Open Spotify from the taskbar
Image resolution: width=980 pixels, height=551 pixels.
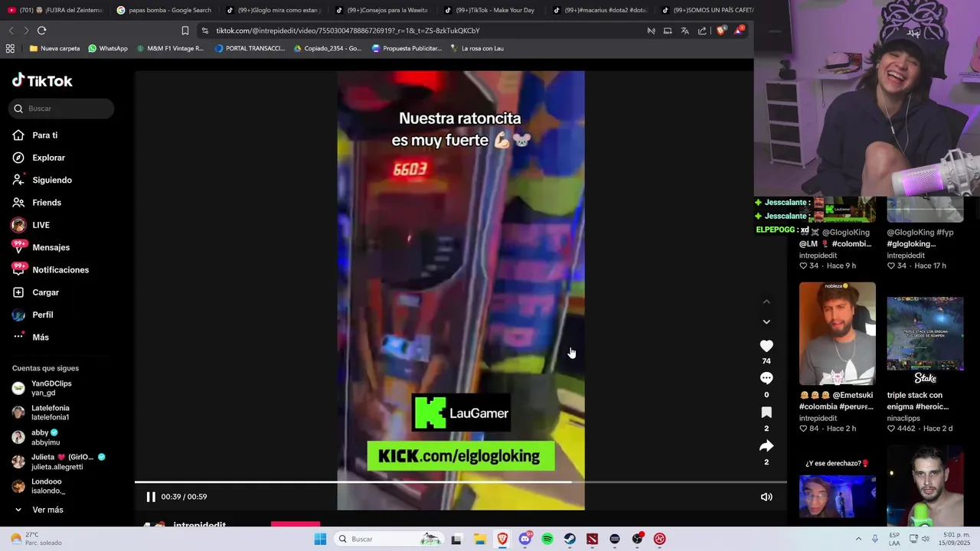pos(547,539)
